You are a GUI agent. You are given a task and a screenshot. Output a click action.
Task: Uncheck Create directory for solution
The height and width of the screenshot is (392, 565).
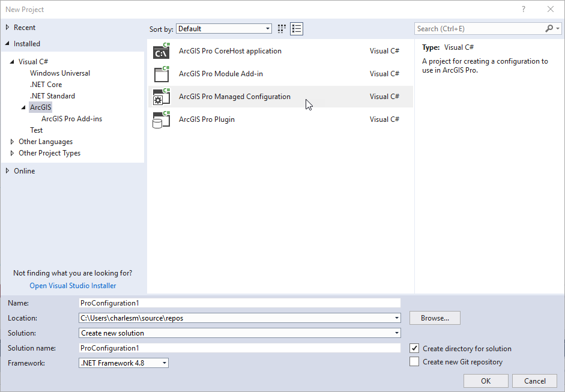(414, 348)
